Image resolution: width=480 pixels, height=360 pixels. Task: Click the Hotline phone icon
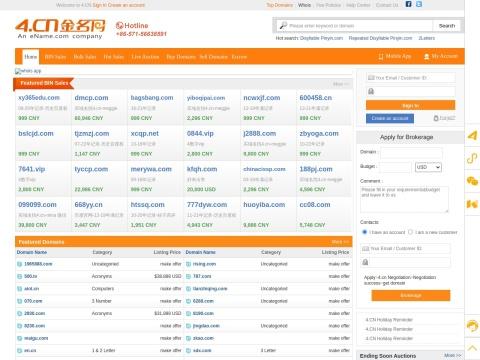(x=119, y=25)
